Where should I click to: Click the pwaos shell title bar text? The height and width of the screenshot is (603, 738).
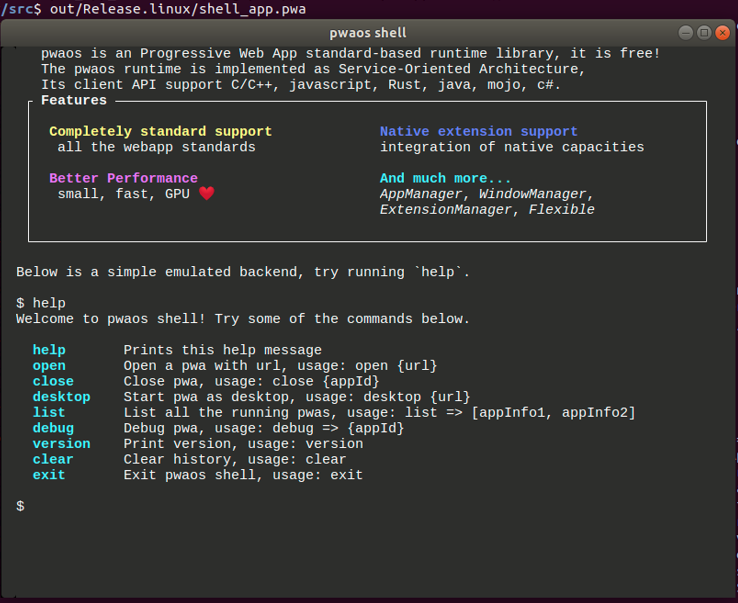click(368, 33)
